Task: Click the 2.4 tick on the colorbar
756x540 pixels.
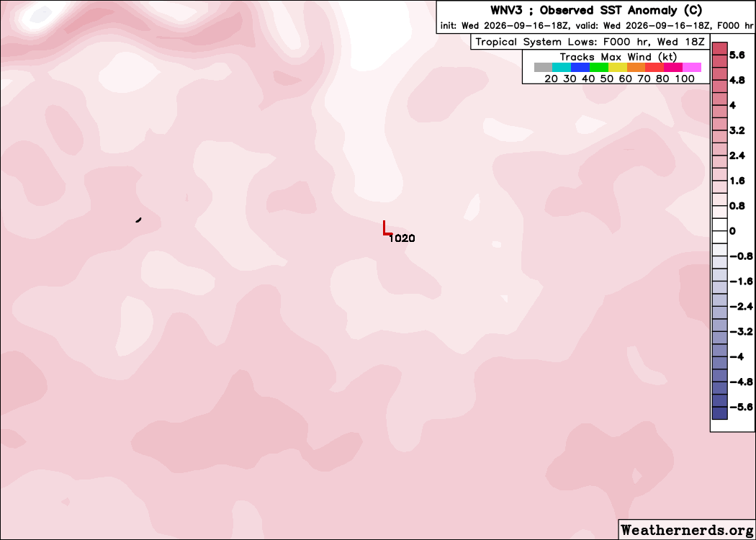Action: tap(737, 156)
